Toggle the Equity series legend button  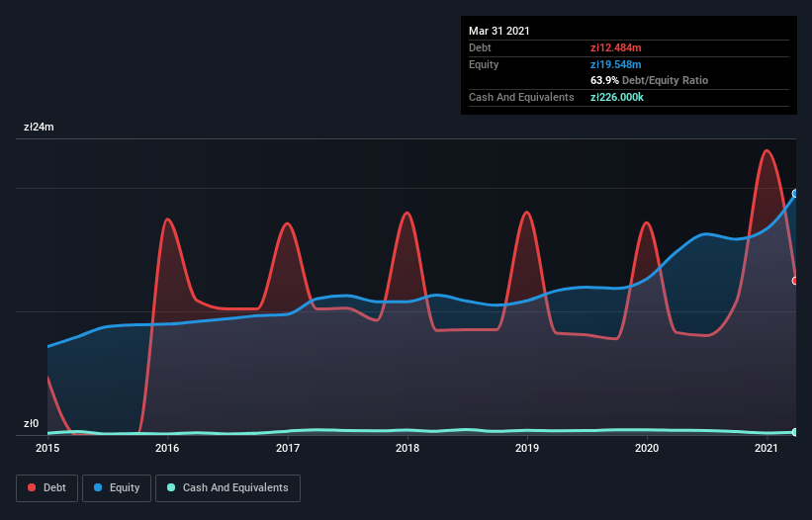(x=117, y=488)
